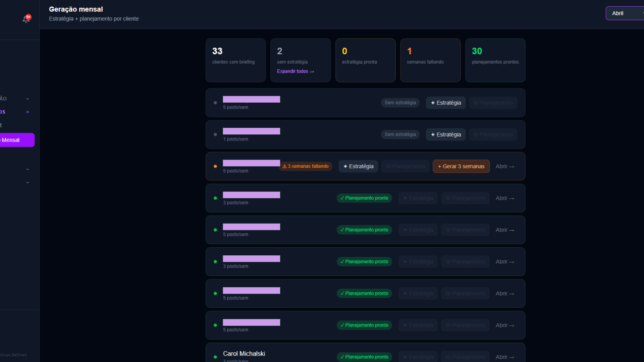644x362 pixels.
Task: Click Gerar 3 semanas button
Action: click(x=461, y=166)
